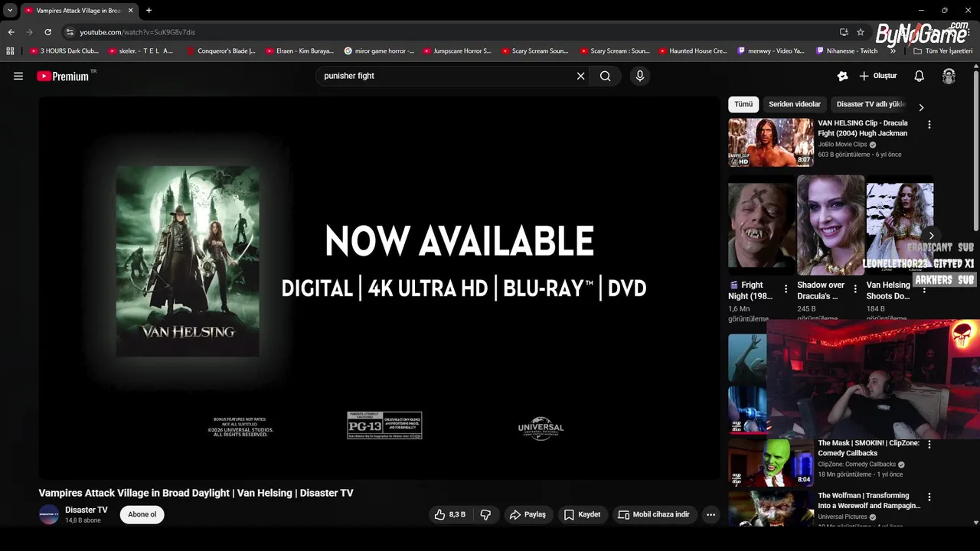Viewport: 980px width, 551px height.
Task: Show next shorts with the arrow
Action: coord(931,236)
